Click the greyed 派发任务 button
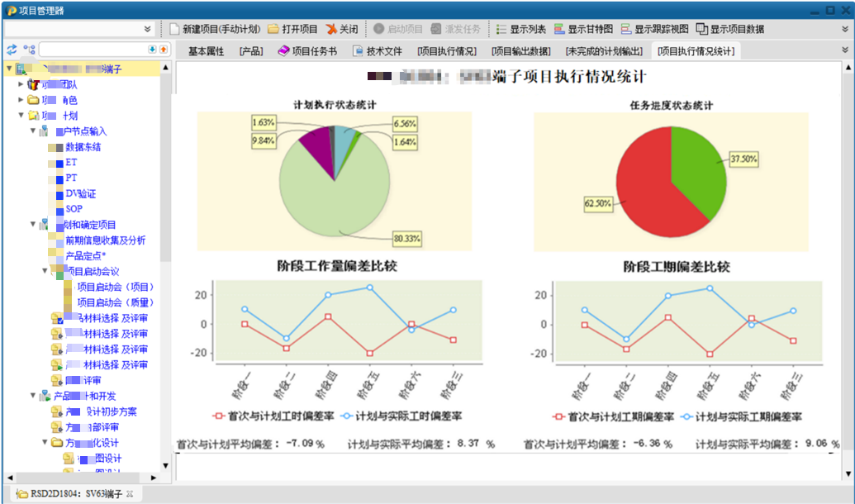855x504 pixels. [x=455, y=29]
